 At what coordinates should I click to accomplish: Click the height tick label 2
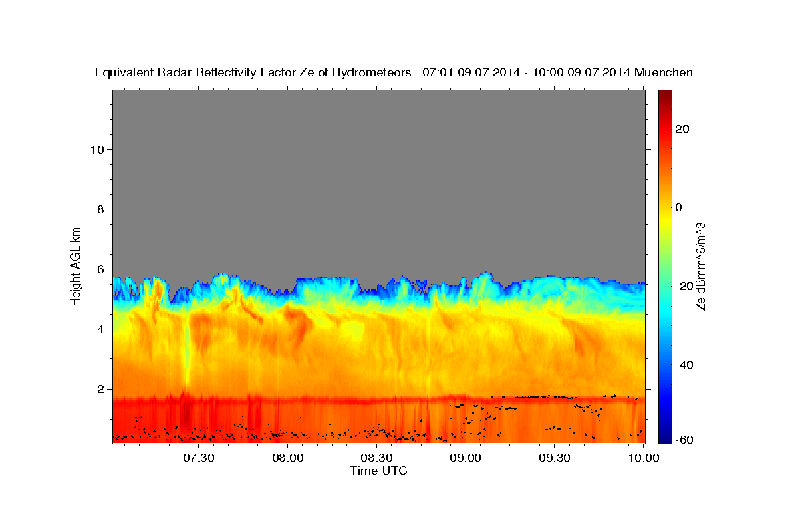[x=101, y=389]
